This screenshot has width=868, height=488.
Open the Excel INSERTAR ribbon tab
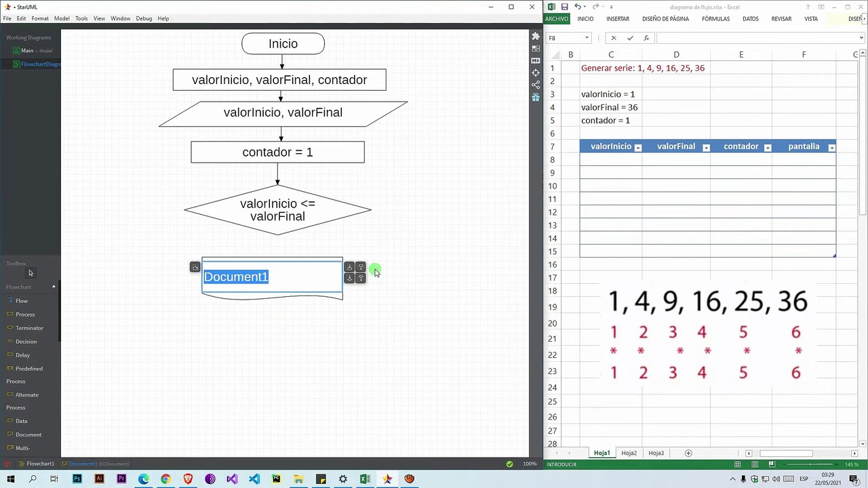[618, 19]
